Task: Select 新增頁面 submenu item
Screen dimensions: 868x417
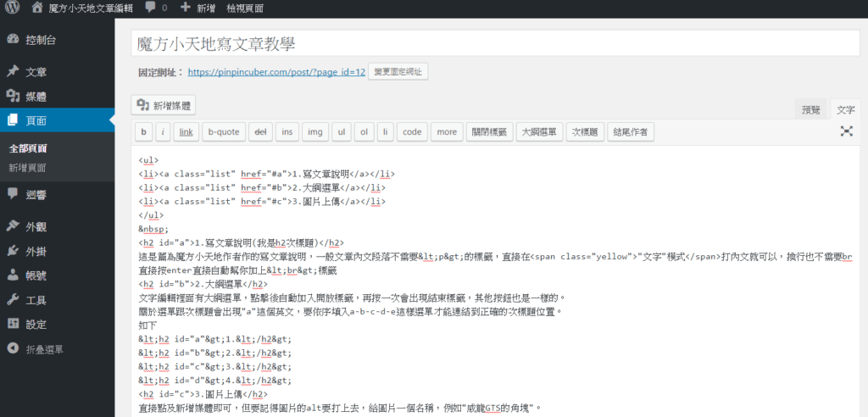Action: tap(28, 168)
